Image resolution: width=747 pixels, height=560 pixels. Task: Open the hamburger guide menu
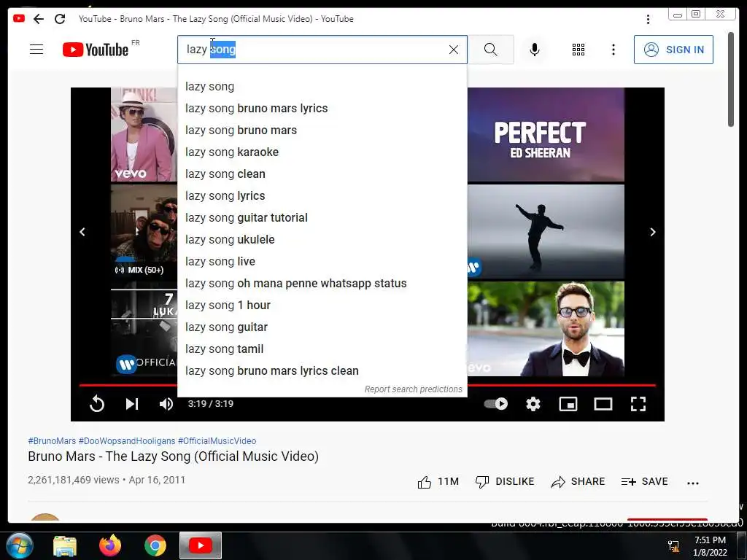(x=36, y=50)
